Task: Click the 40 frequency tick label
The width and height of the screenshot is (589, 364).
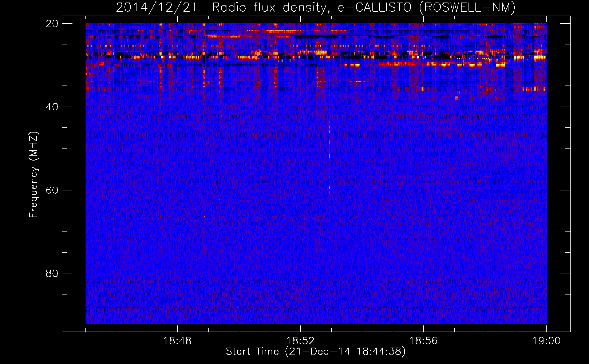Action: (52, 107)
